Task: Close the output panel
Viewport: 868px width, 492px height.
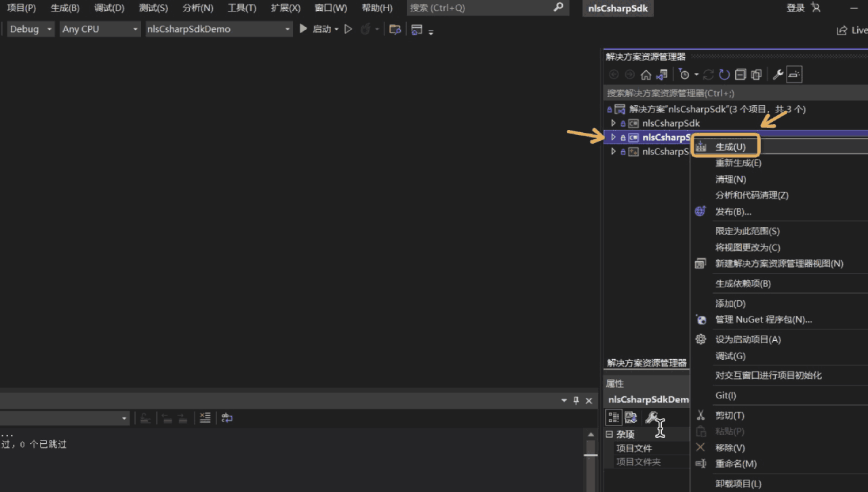Action: pos(588,400)
